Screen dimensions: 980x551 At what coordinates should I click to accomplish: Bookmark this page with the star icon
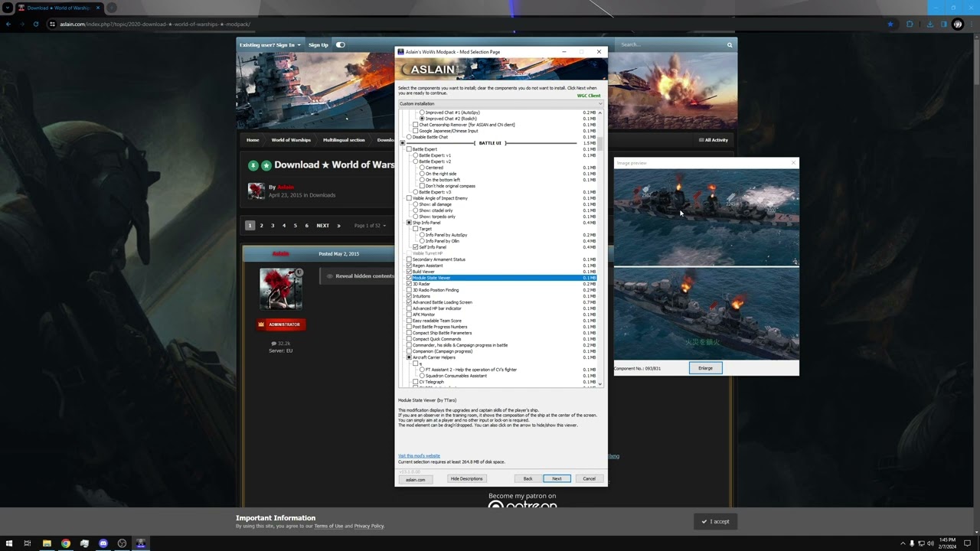[890, 24]
